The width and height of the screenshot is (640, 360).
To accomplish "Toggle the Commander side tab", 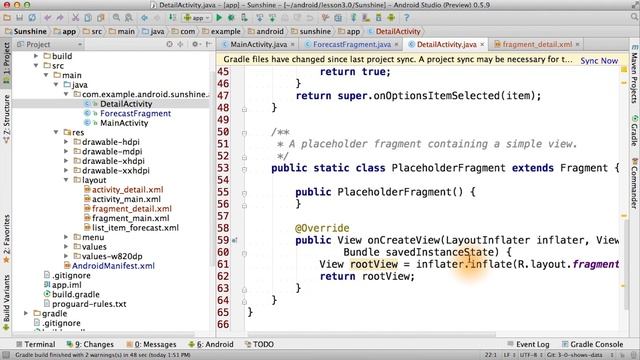I will (x=634, y=184).
